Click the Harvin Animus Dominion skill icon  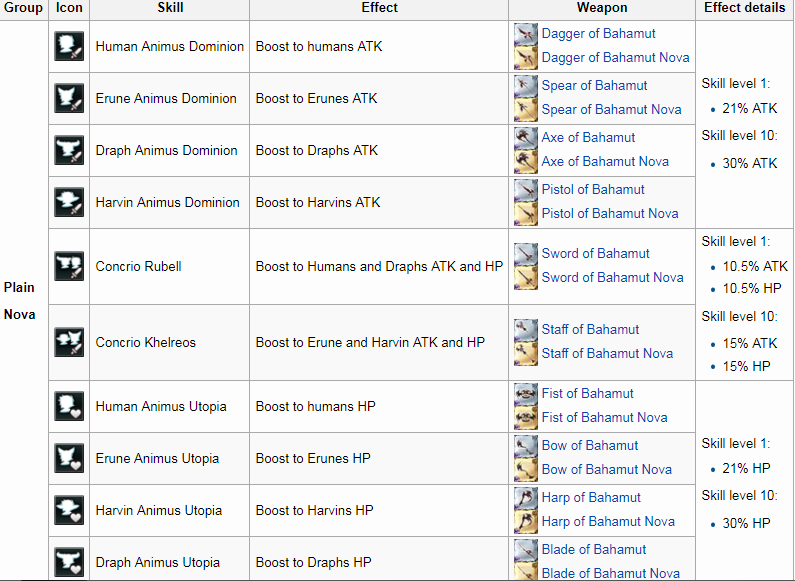point(69,203)
